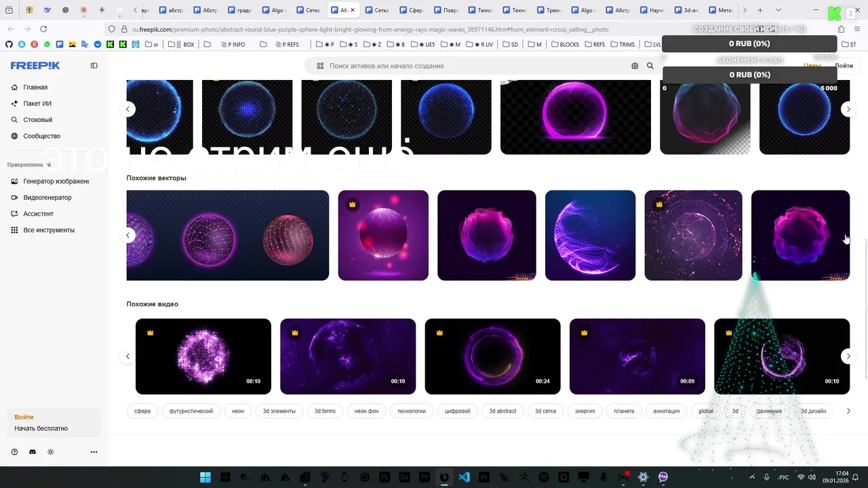The width and height of the screenshot is (868, 488).
Task: Open a new browser tab with plus
Action: click(760, 10)
